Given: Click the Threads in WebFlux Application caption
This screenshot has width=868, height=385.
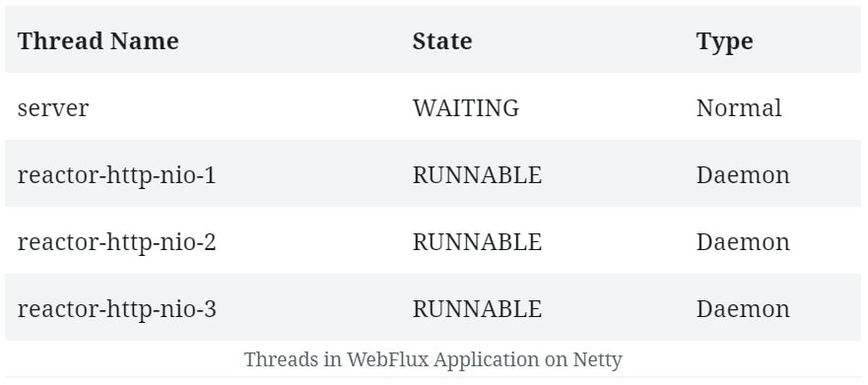Looking at the screenshot, I should point(433,359).
